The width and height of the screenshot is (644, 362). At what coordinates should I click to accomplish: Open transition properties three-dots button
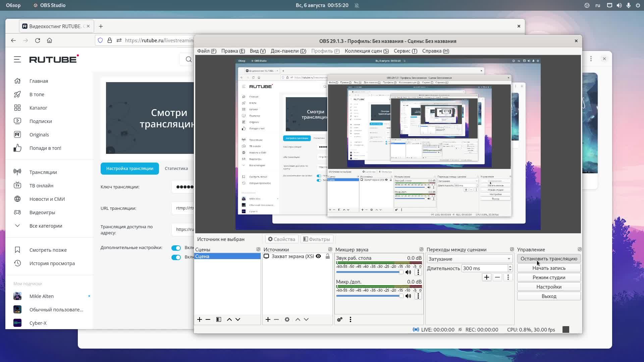coord(508,277)
